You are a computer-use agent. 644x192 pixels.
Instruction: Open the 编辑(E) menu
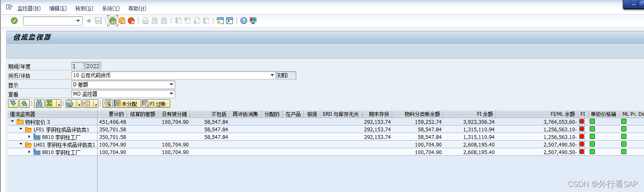pos(58,8)
